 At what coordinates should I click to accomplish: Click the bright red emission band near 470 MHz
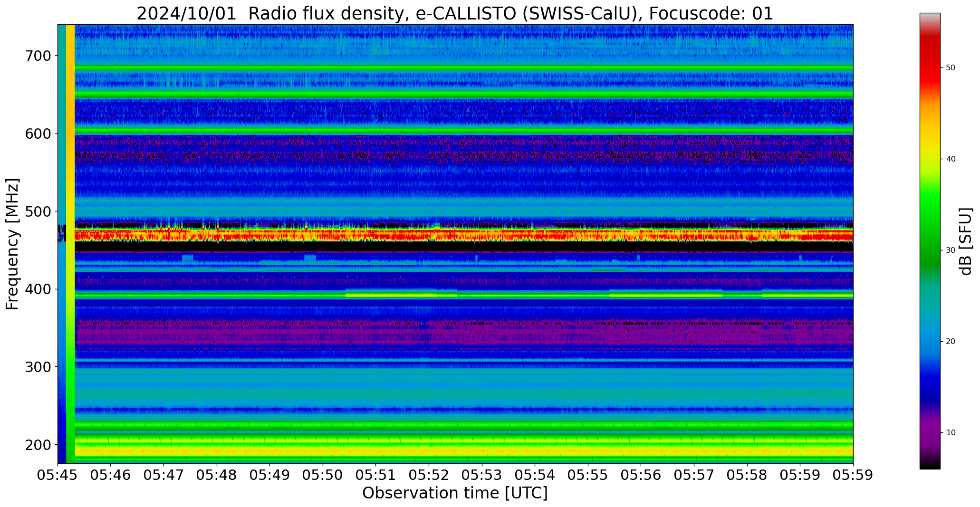(463, 235)
